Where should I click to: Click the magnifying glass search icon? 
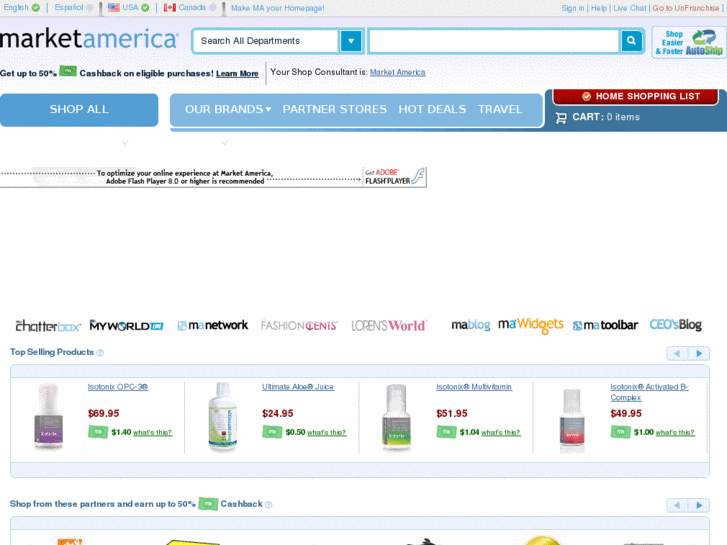[x=631, y=41]
